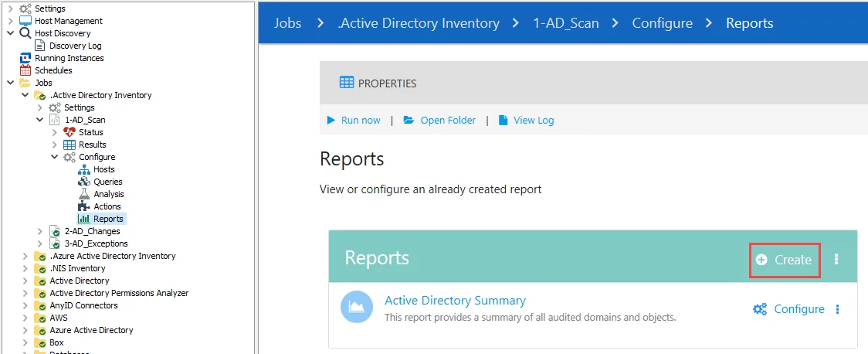Click the Analysis flask icon
868x354 pixels.
[83, 194]
